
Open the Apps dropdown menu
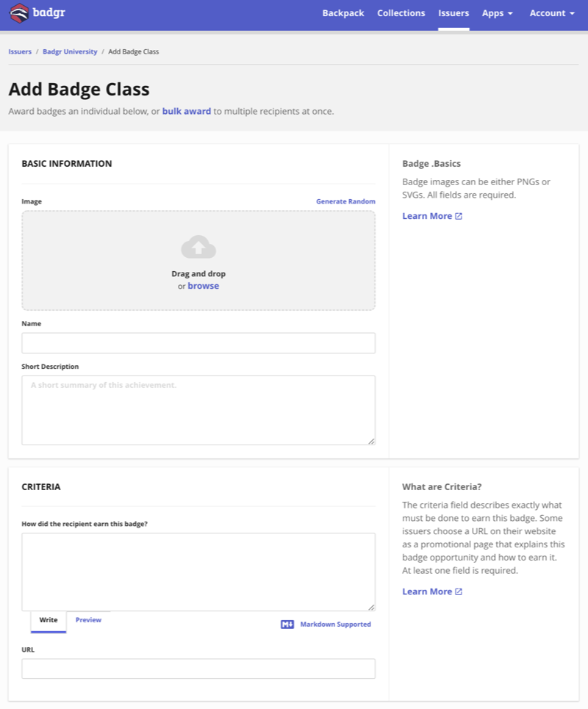click(498, 13)
